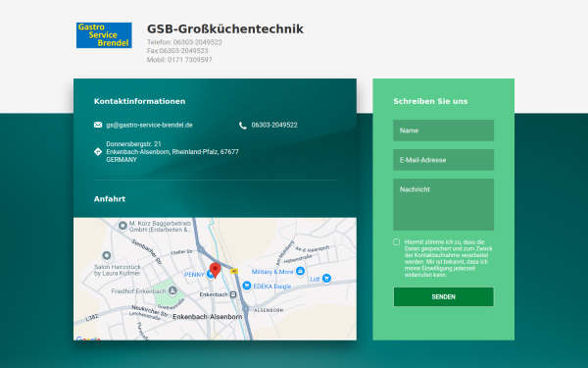Click the consent text beginning Hiermit stimme
This screenshot has width=588, height=368.
[x=449, y=258]
